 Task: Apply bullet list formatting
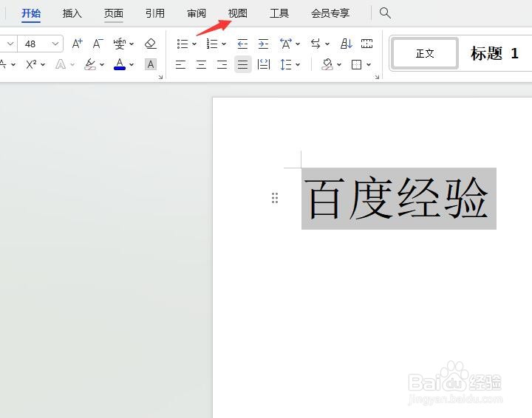pyautogui.click(x=183, y=44)
